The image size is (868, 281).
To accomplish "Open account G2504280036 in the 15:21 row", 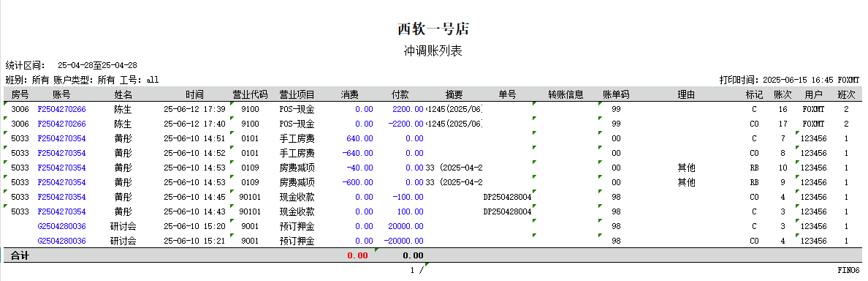I will coord(61,241).
